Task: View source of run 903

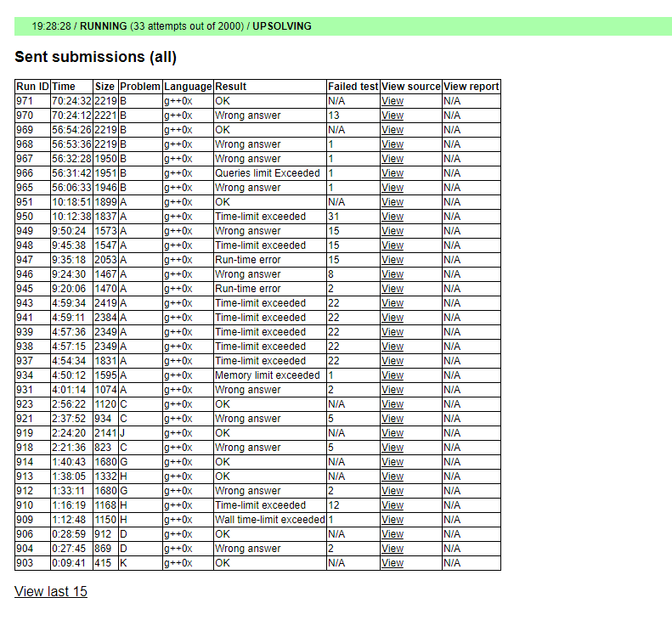Action: [x=392, y=563]
